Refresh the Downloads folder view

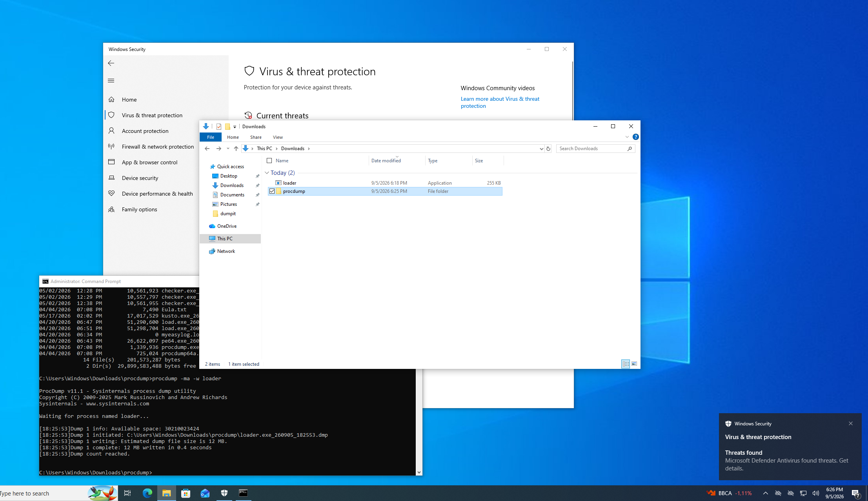(548, 149)
